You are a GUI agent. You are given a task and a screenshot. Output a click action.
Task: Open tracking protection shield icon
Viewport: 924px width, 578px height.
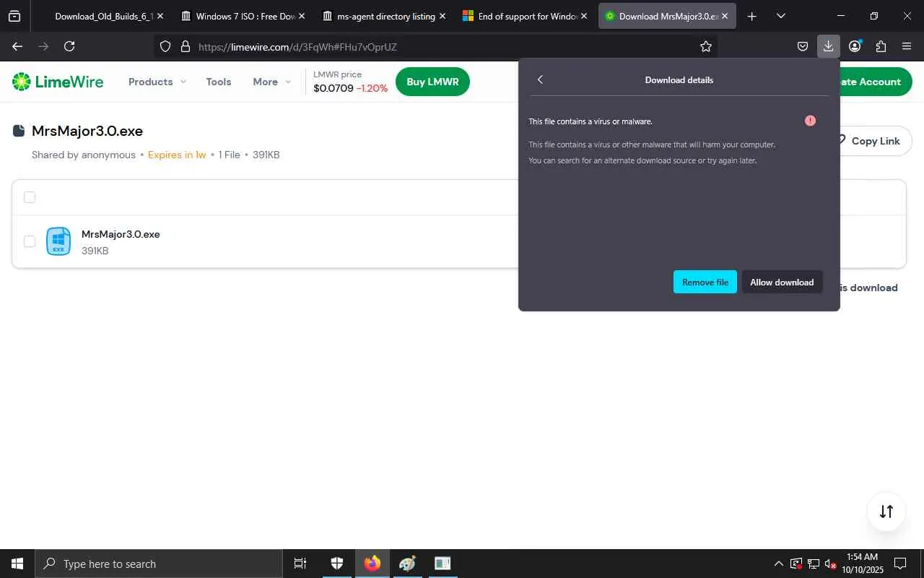pos(165,46)
